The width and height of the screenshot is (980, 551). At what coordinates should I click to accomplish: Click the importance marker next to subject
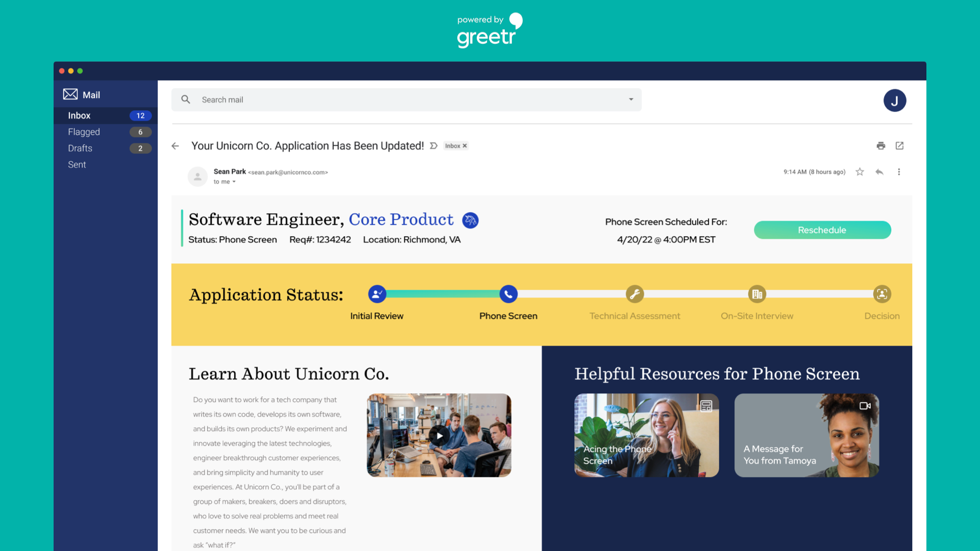434,146
